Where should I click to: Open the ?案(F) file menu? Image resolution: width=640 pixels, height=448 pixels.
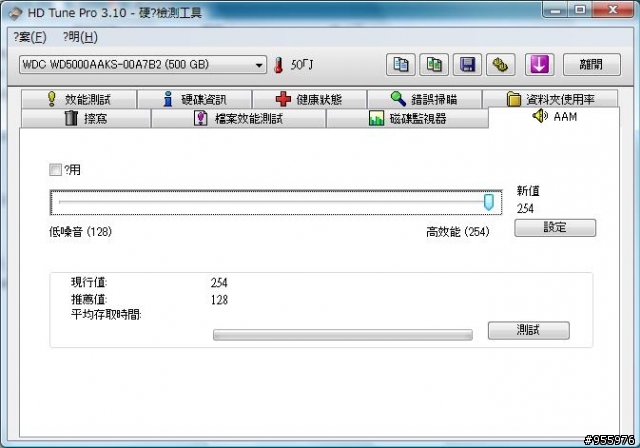pos(30,37)
